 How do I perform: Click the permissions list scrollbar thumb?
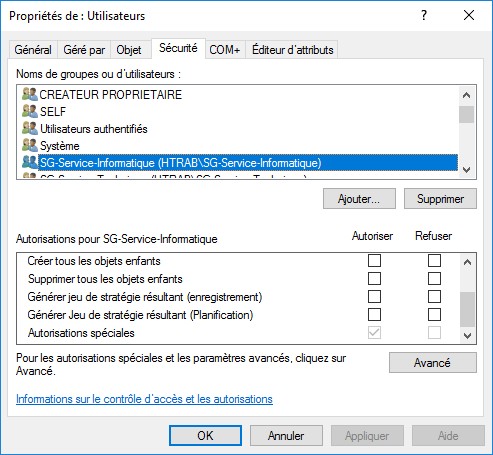(x=467, y=310)
